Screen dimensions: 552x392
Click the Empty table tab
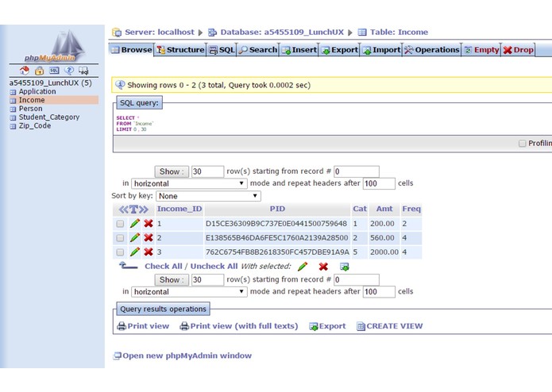point(481,50)
